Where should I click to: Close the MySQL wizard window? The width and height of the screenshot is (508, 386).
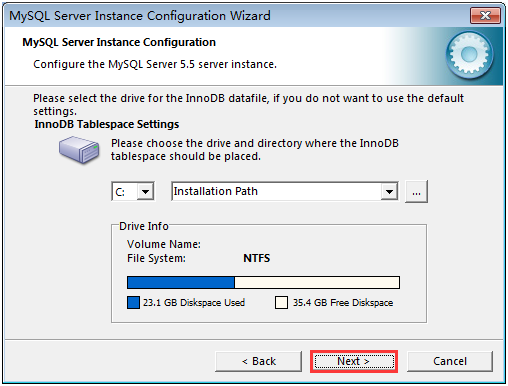(x=485, y=15)
